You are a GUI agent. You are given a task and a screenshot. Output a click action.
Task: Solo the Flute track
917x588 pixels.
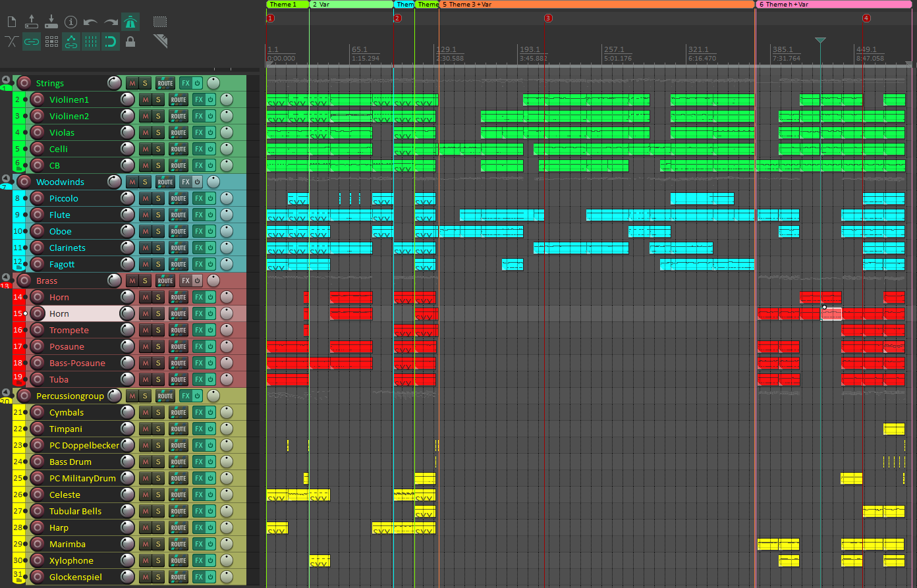(157, 215)
